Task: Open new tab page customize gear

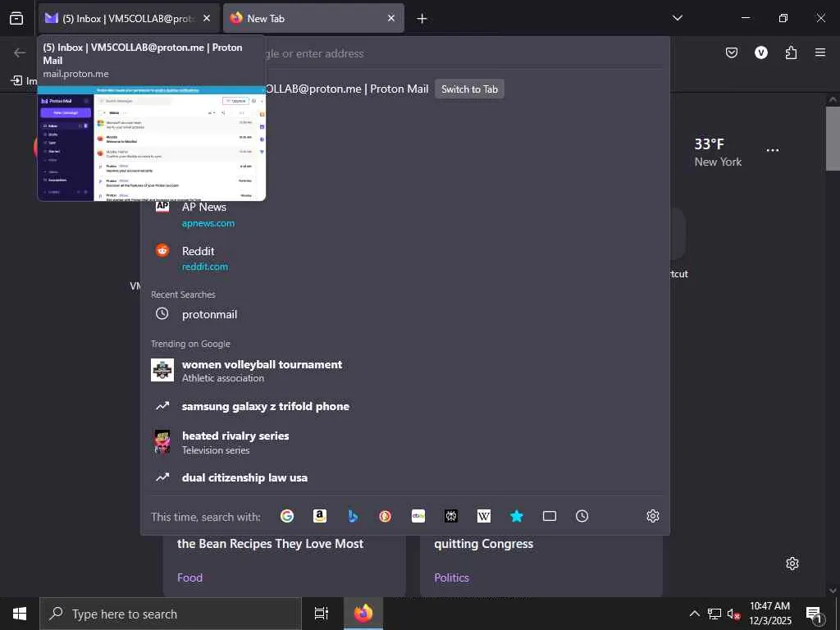Action: (x=792, y=564)
